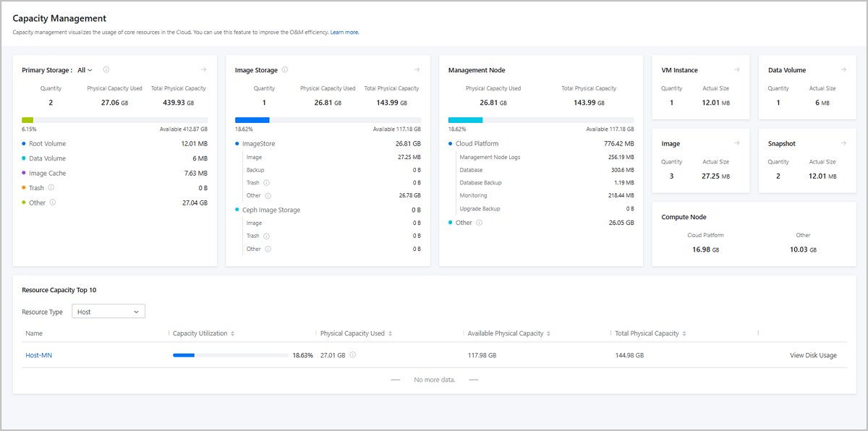Sort by Capacity Utilization column

click(x=232, y=333)
